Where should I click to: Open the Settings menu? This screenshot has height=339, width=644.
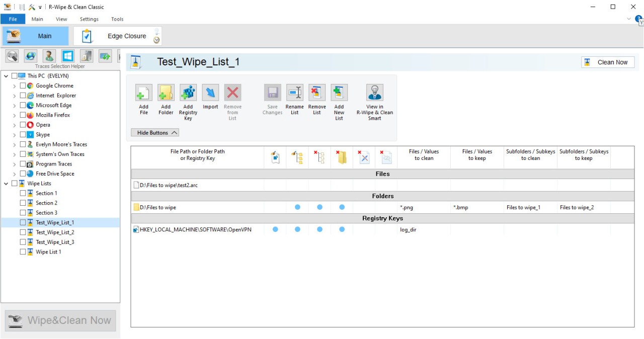coord(89,19)
